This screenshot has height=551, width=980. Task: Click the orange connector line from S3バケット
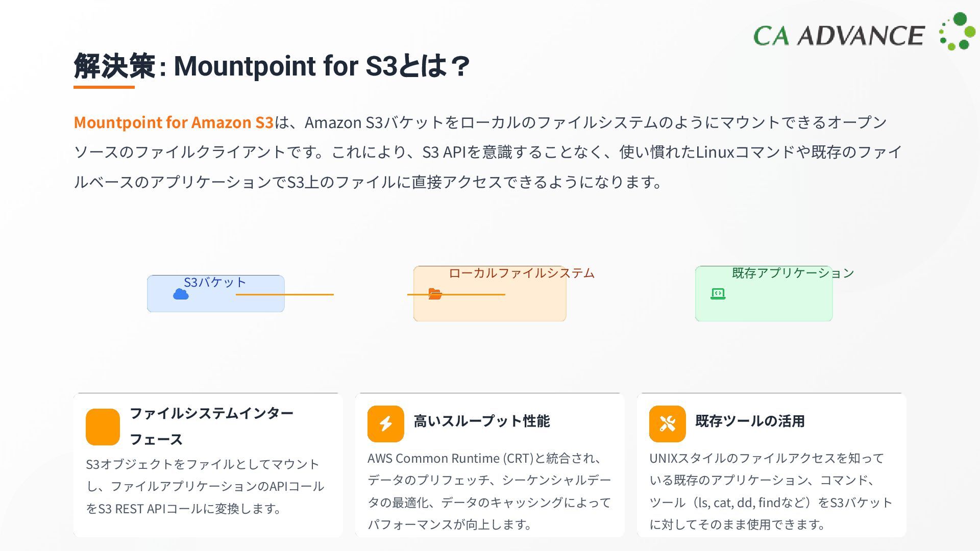point(284,294)
